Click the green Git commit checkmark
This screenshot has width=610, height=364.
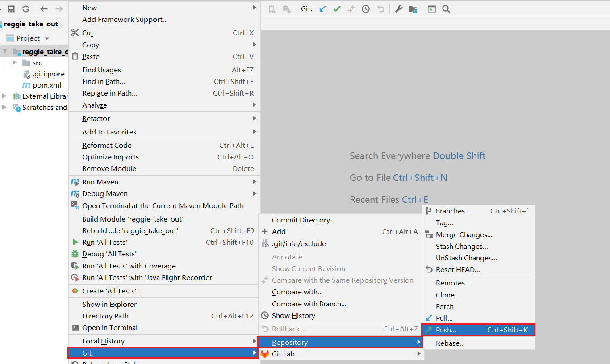337,9
